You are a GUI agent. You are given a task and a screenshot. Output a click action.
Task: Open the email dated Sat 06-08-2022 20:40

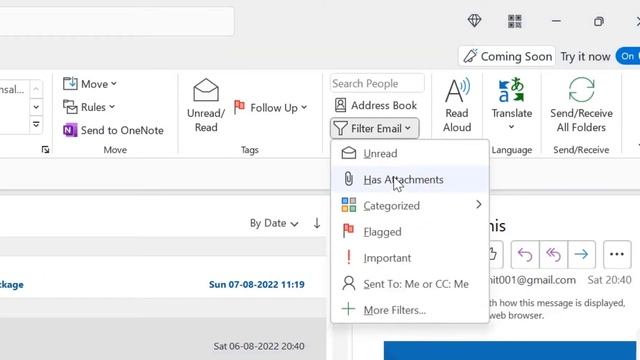click(163, 339)
